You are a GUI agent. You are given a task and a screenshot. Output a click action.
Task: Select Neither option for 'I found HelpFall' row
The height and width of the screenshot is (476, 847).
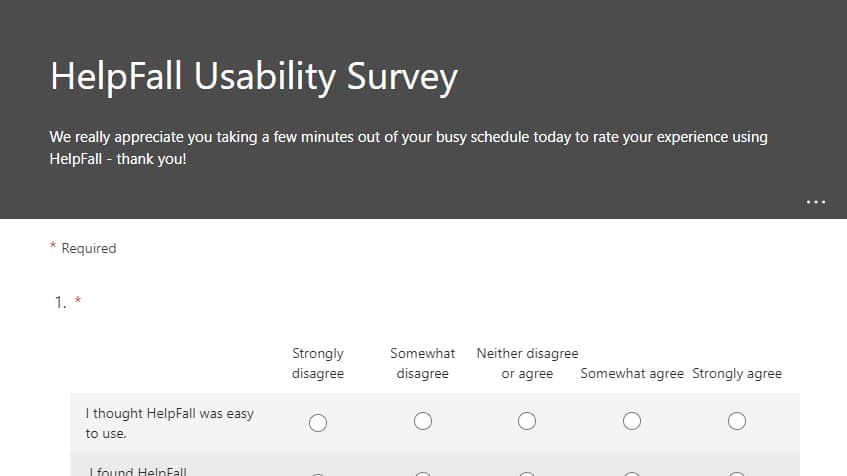527,473
